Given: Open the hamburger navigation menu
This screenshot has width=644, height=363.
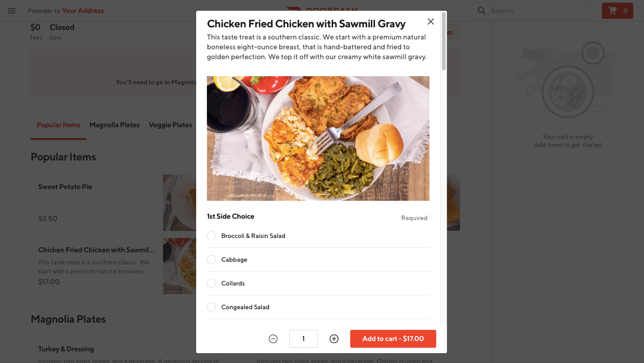Looking at the screenshot, I should click(x=12, y=11).
